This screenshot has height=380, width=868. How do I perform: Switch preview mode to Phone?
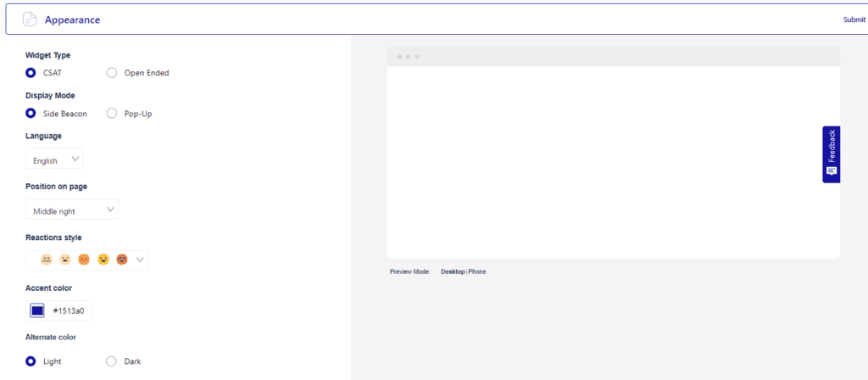477,271
